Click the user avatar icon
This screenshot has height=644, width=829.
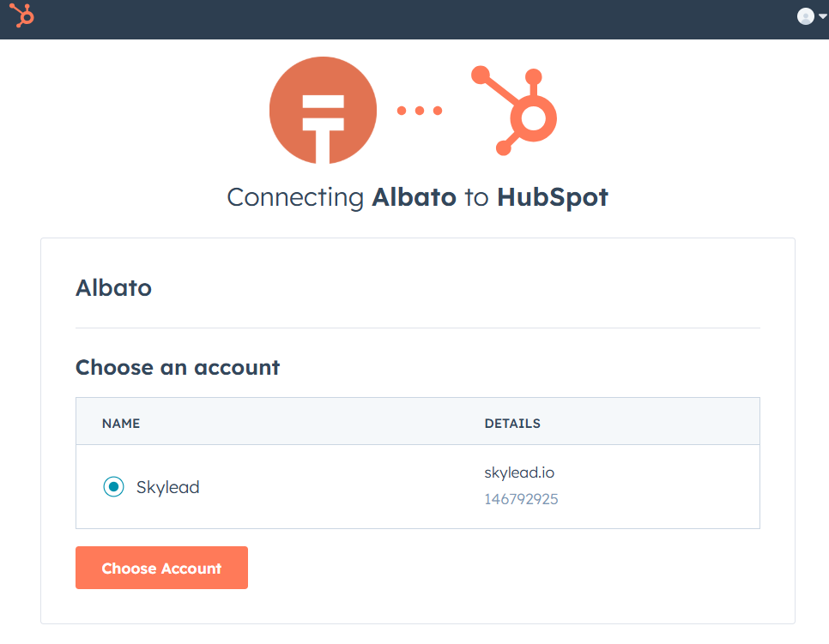pos(805,16)
